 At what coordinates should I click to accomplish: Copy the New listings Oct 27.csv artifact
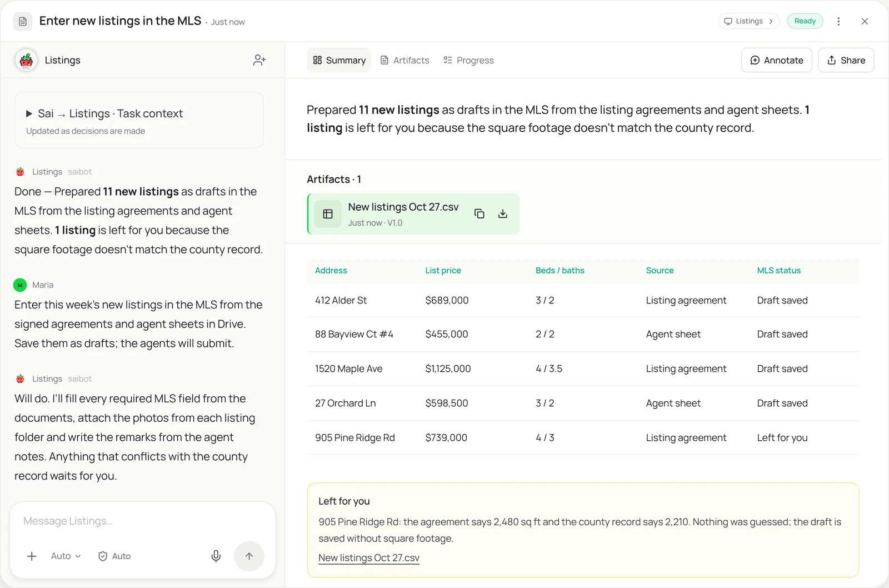(x=480, y=214)
